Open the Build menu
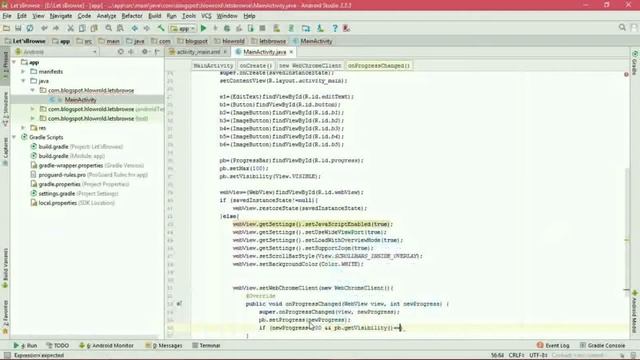The height and width of the screenshot is (360, 640). (155, 16)
